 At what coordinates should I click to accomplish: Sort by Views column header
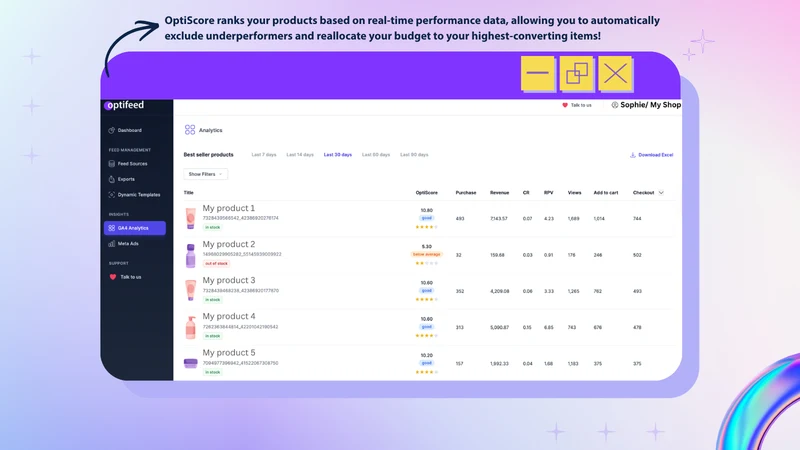coord(574,193)
